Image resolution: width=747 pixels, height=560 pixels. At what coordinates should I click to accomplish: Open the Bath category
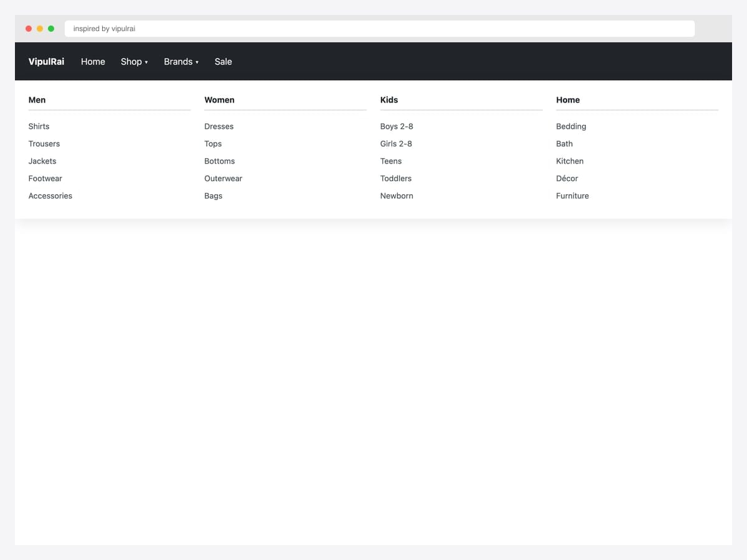click(x=565, y=144)
